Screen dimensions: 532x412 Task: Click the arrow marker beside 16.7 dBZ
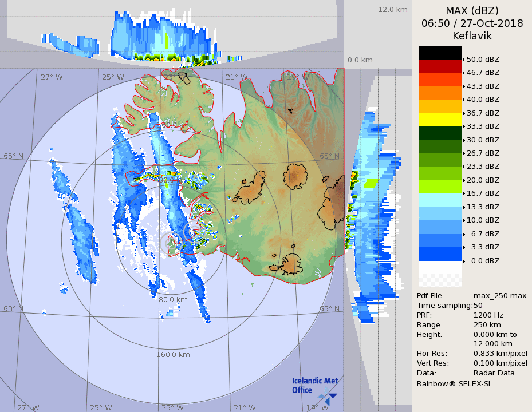[x=464, y=193]
